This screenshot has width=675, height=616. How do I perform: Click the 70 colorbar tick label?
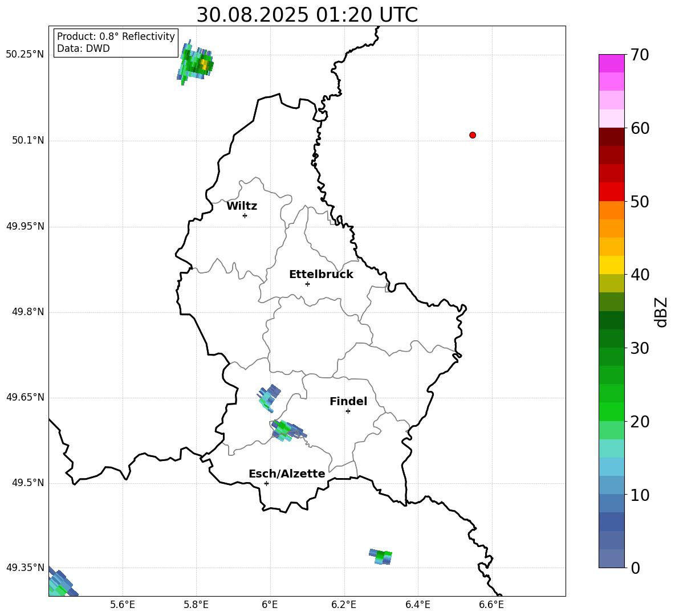640,55
